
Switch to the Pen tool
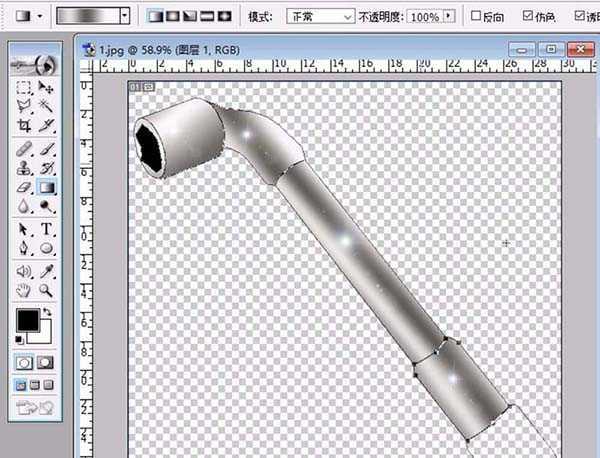pyautogui.click(x=25, y=248)
